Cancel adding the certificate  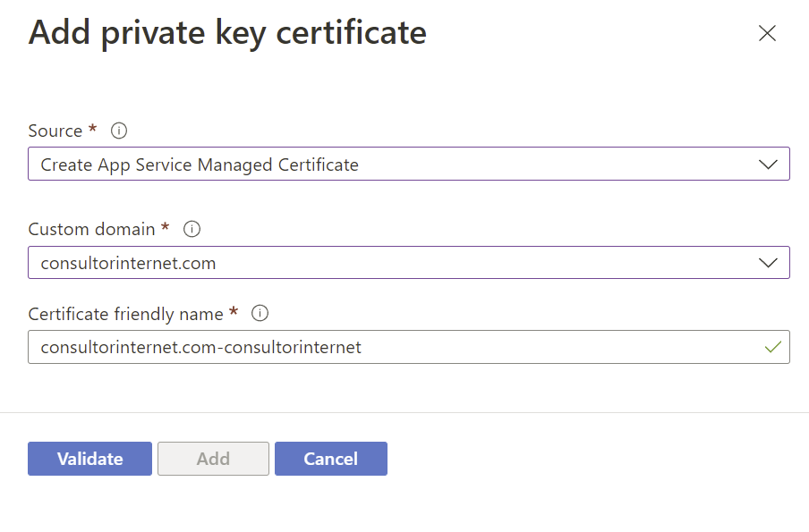331,459
